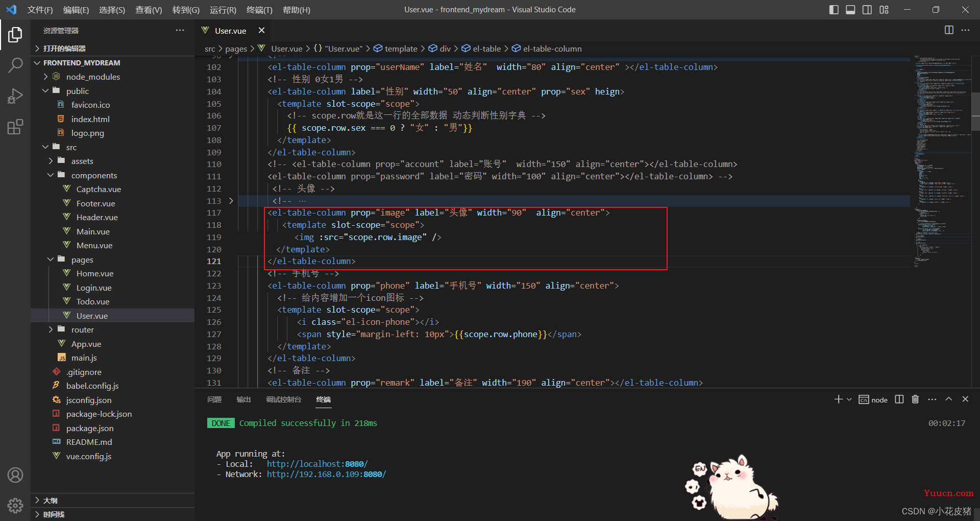Open package.json file
The image size is (980, 521).
pyautogui.click(x=112, y=428)
